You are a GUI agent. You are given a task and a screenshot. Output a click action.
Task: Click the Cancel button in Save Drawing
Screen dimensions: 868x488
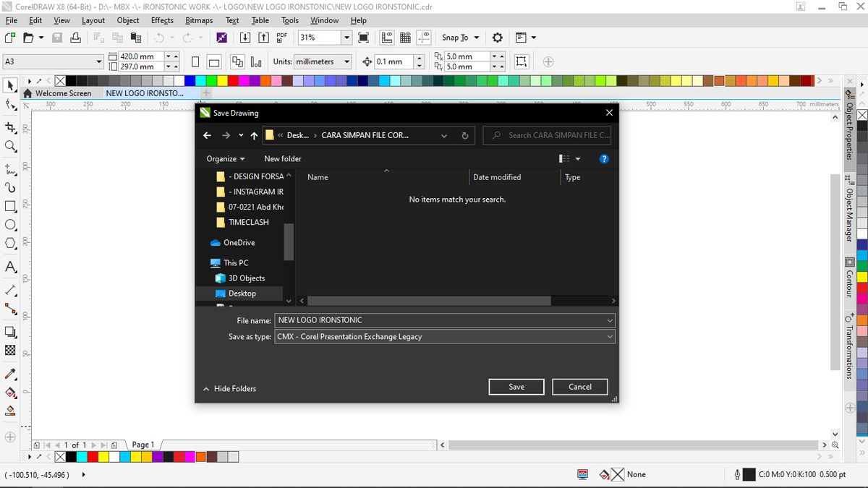pos(580,387)
